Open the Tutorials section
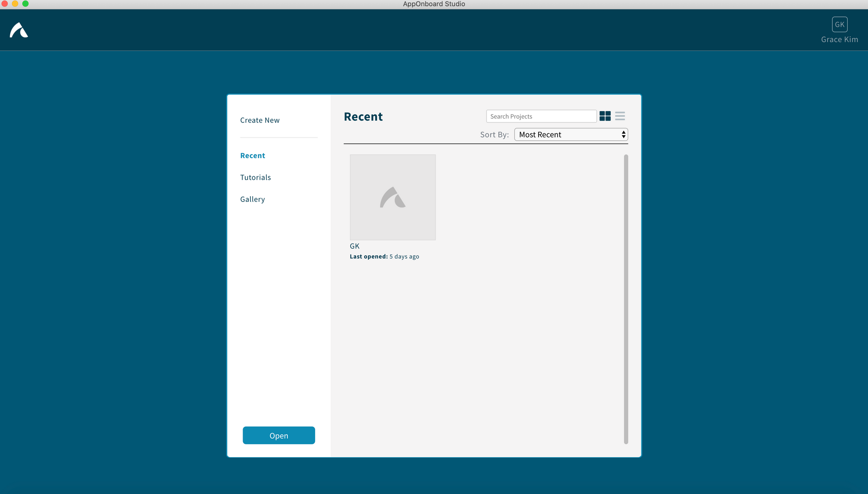This screenshot has width=868, height=494. 255,177
